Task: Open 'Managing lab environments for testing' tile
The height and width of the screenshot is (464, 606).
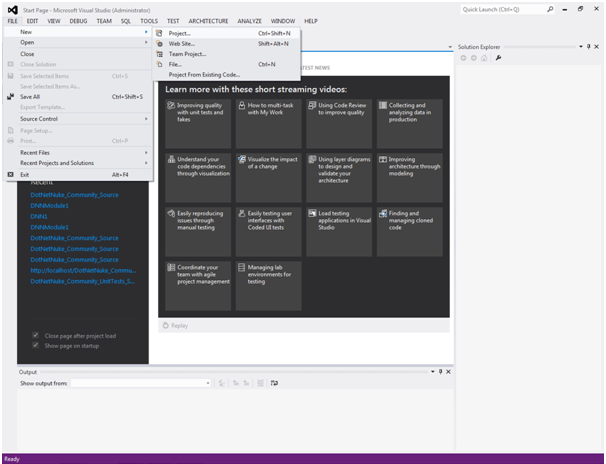Action: 269,286
